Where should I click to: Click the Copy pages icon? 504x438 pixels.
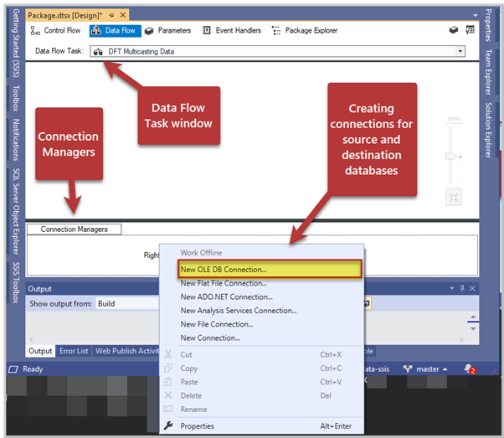coord(168,368)
